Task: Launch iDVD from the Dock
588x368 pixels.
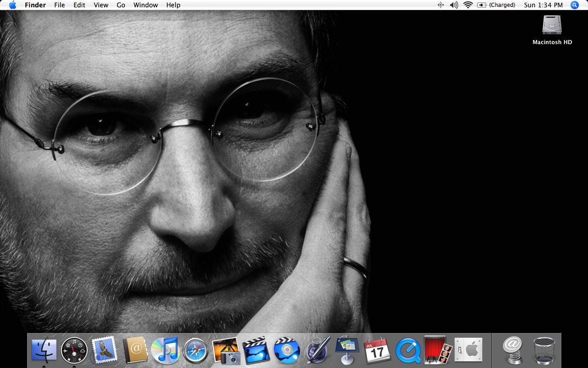Action: (287, 351)
